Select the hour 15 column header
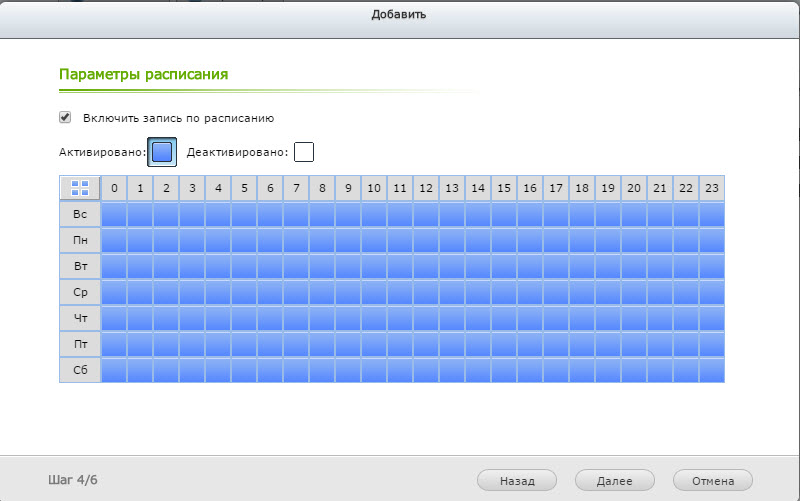Image resolution: width=800 pixels, height=501 pixels. (x=504, y=188)
